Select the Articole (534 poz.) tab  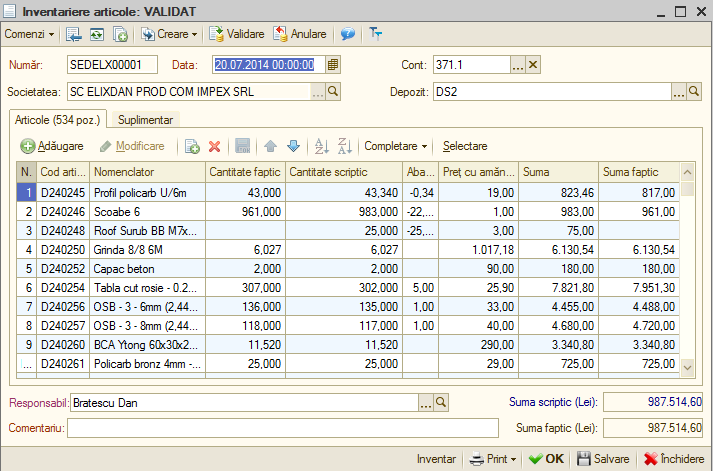click(58, 120)
